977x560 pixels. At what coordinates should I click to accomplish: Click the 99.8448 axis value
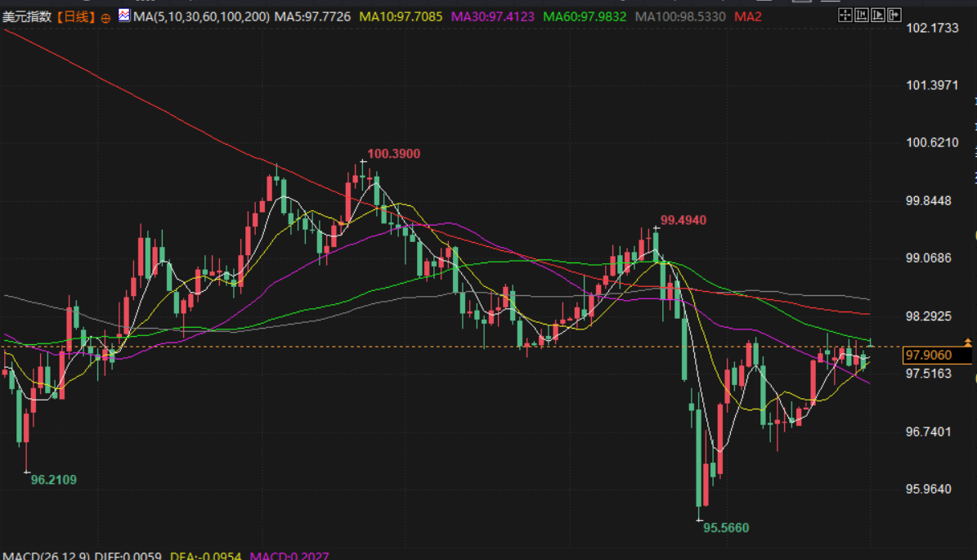click(x=929, y=200)
